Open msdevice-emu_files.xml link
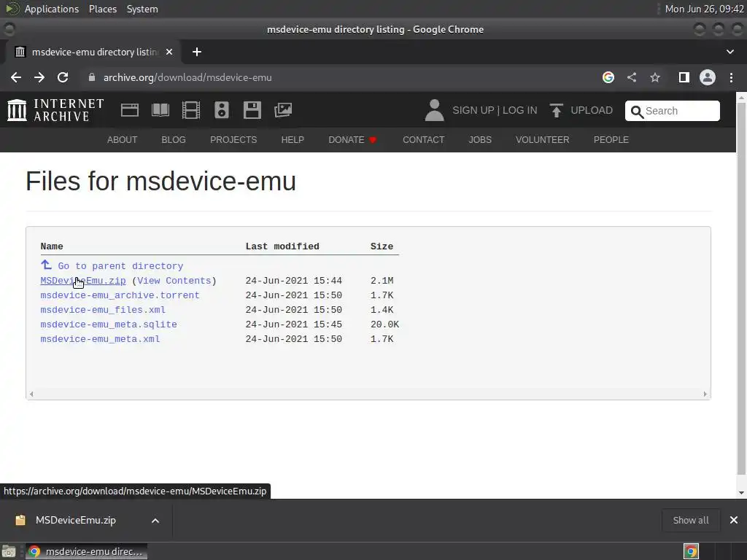 point(103,310)
